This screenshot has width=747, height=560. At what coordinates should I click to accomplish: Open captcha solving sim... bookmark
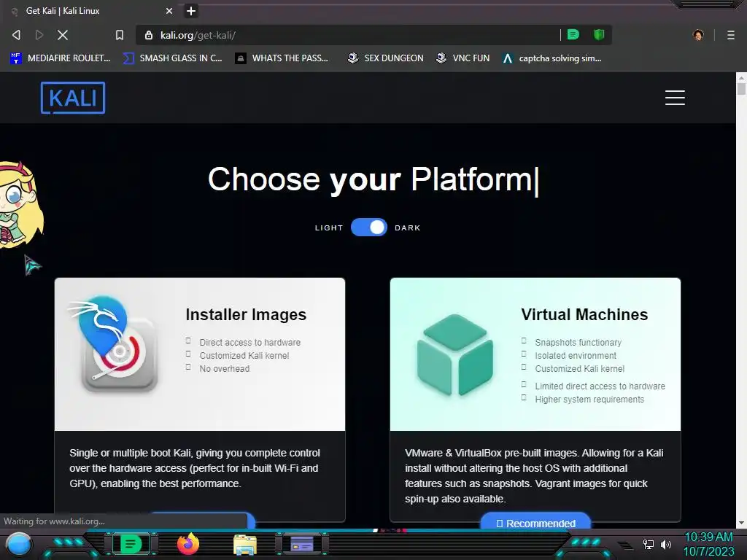click(x=552, y=58)
